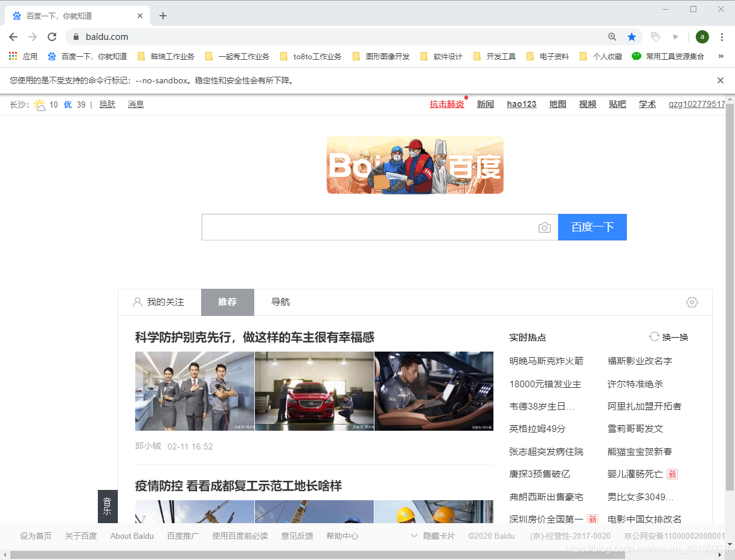Screen dimensions: 735x560
Task: Open the 科学防护别克先行 article headline
Action: click(x=255, y=337)
